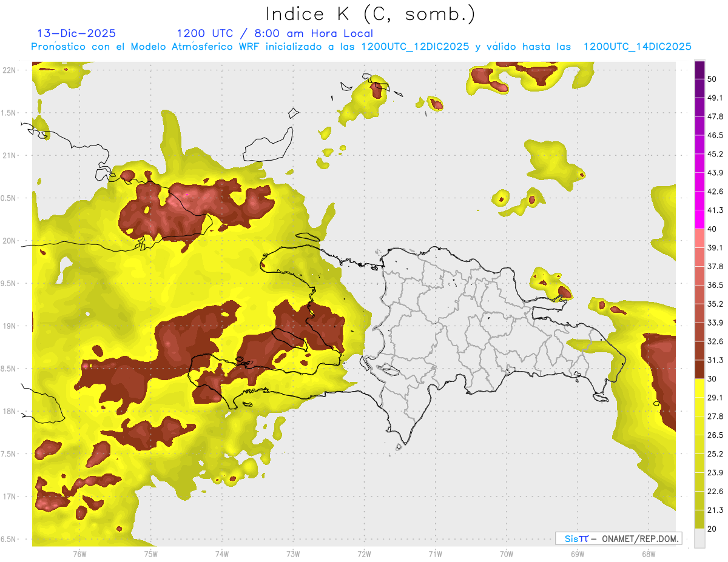Click the colorbar value '36.5'

pyautogui.click(x=715, y=286)
